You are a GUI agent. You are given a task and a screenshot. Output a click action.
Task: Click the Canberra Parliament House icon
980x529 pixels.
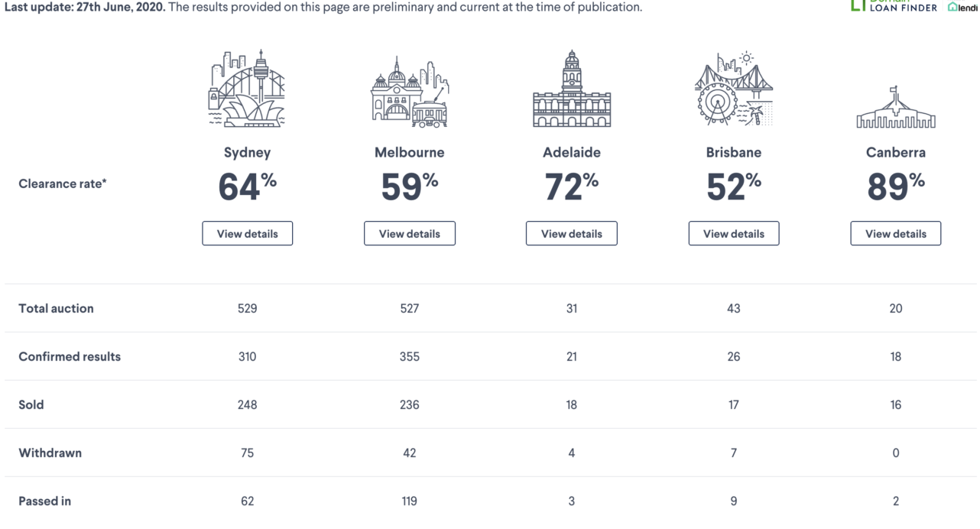tap(896, 108)
